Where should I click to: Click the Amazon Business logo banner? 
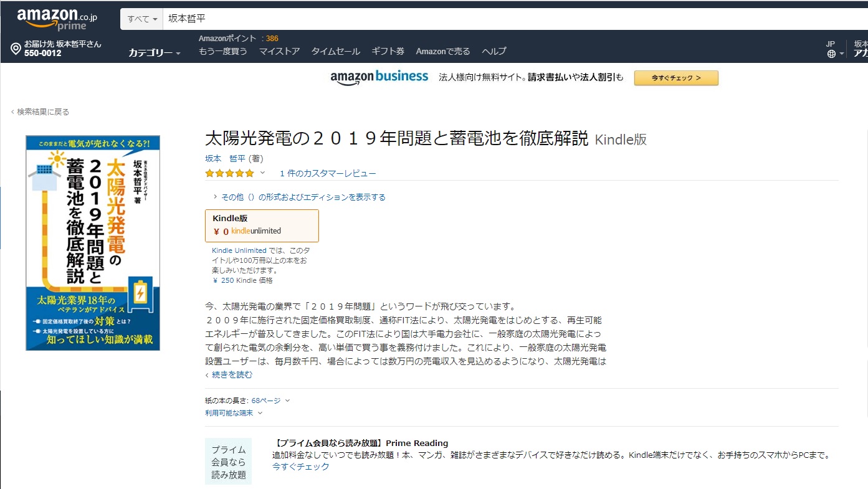[x=379, y=77]
